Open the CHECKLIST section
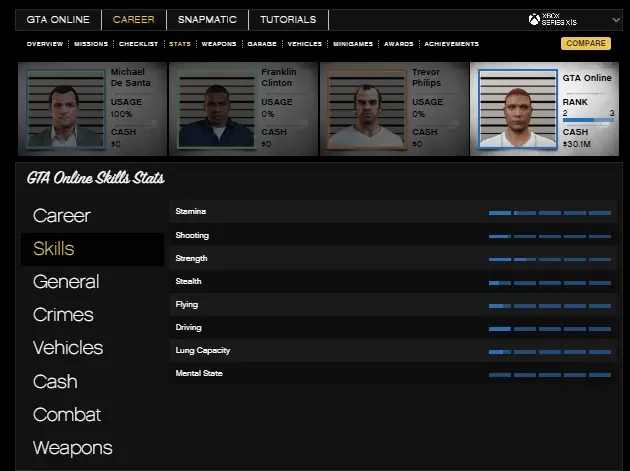The height and width of the screenshot is (471, 630). tap(139, 44)
